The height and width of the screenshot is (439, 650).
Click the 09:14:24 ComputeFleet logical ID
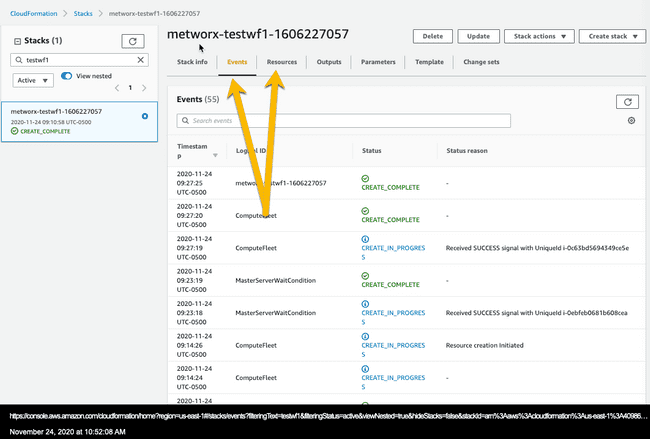pyautogui.click(x=256, y=378)
